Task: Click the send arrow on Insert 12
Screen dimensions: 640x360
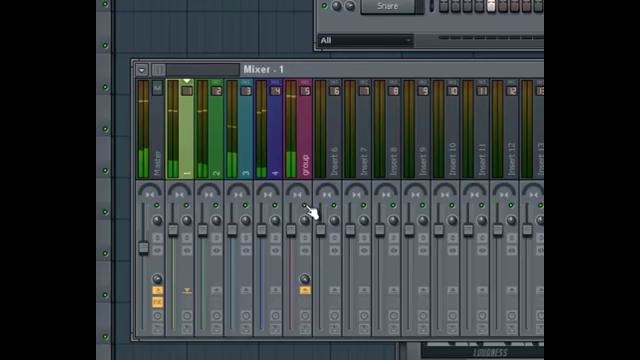Action: (511, 290)
